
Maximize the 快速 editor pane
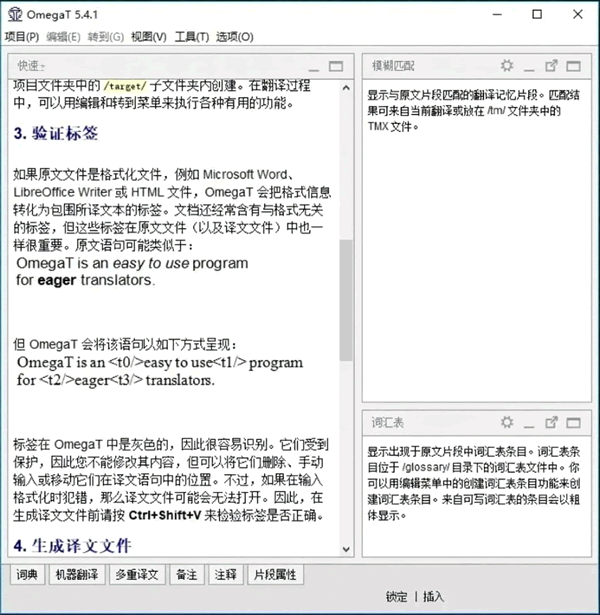click(336, 66)
